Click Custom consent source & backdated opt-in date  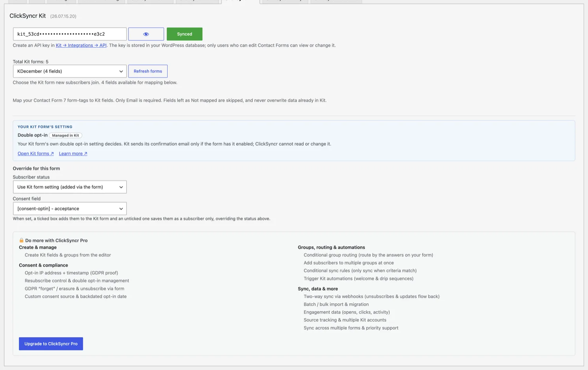coord(76,297)
